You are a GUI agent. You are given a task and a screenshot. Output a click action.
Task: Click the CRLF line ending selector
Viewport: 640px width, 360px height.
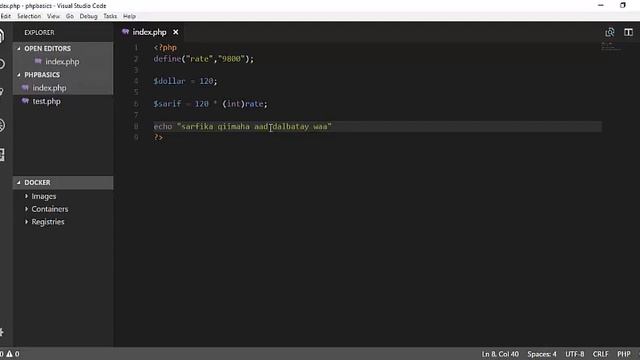600,354
